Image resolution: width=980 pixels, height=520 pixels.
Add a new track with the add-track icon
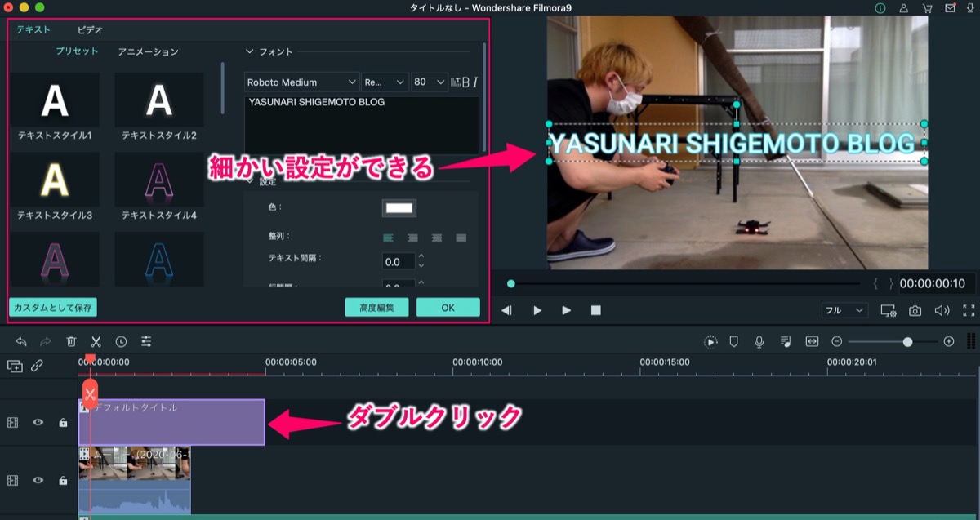click(x=15, y=366)
